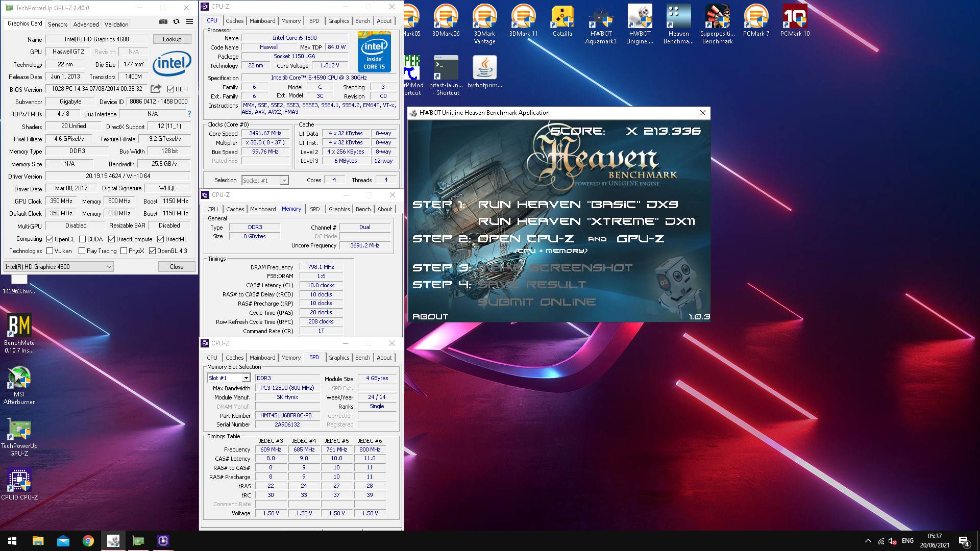Open 3DMark 11 desktop shortcut
This screenshot has height=551, width=980.
523,20
